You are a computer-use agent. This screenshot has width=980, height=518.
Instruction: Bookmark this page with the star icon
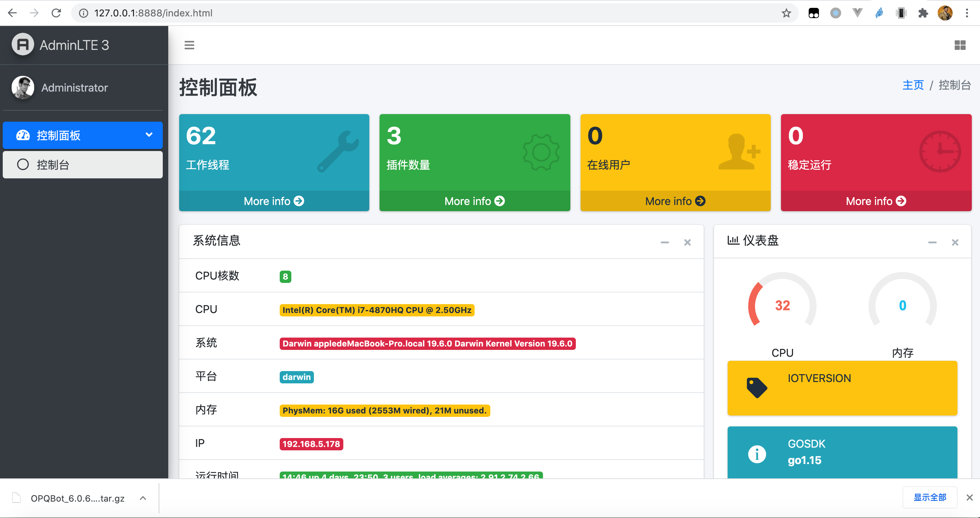(x=786, y=13)
